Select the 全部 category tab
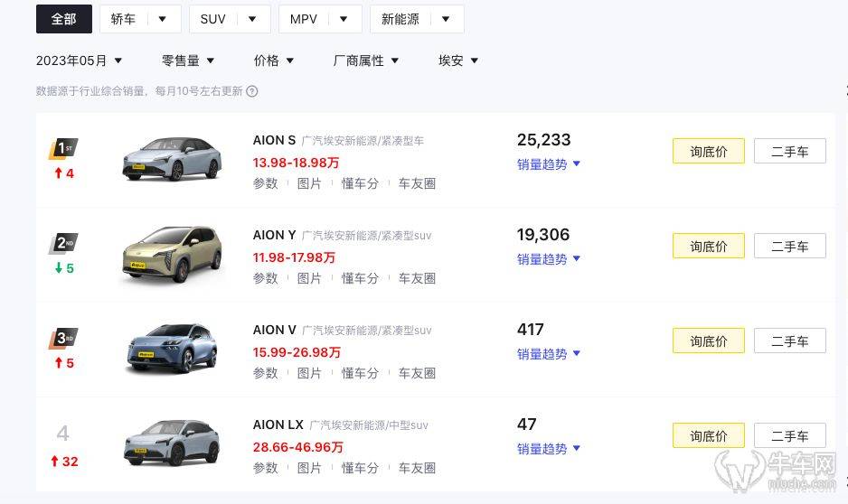Screen dimensions: 848x504 click(x=64, y=19)
